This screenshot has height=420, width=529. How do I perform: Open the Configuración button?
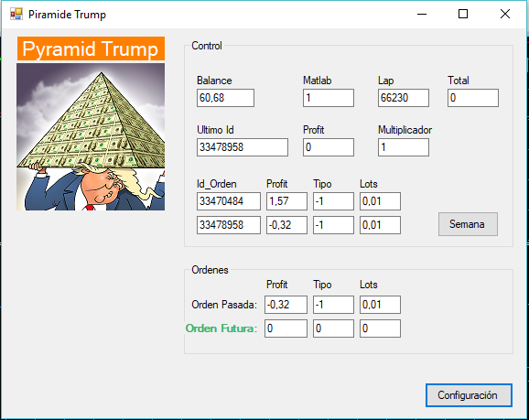(469, 395)
